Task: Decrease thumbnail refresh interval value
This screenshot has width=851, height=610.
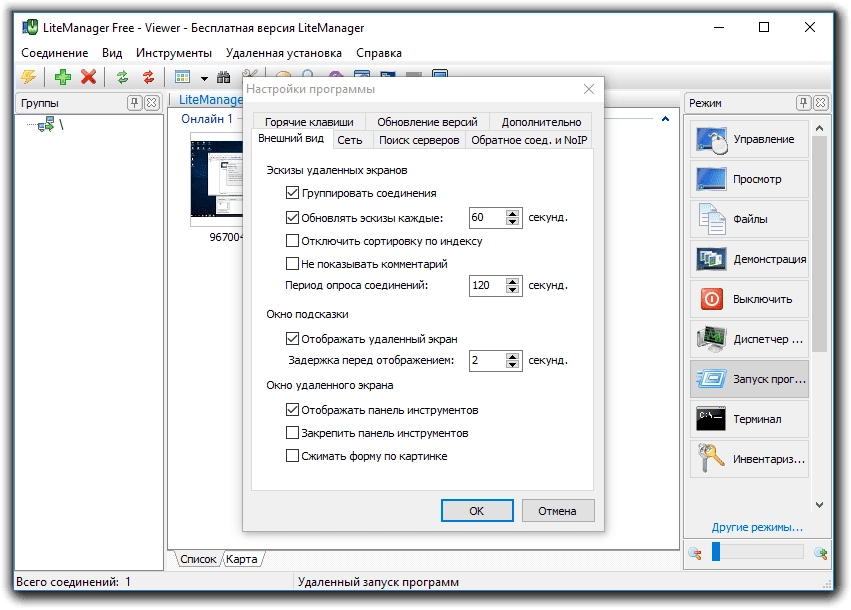Action: tap(512, 221)
